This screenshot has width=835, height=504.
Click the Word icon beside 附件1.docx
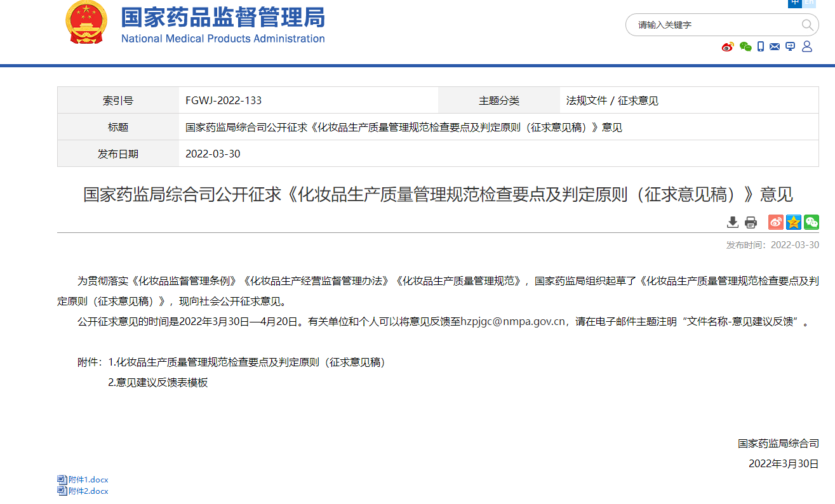pyautogui.click(x=62, y=480)
